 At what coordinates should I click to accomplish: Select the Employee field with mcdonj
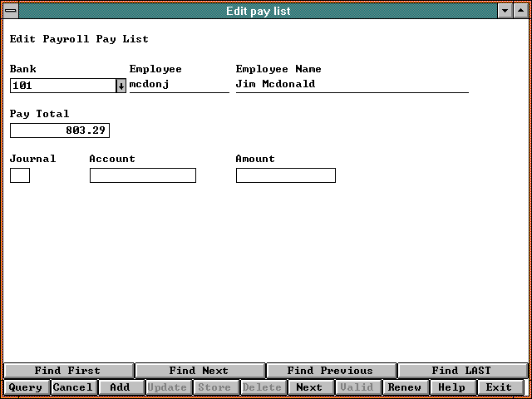pyautogui.click(x=179, y=85)
